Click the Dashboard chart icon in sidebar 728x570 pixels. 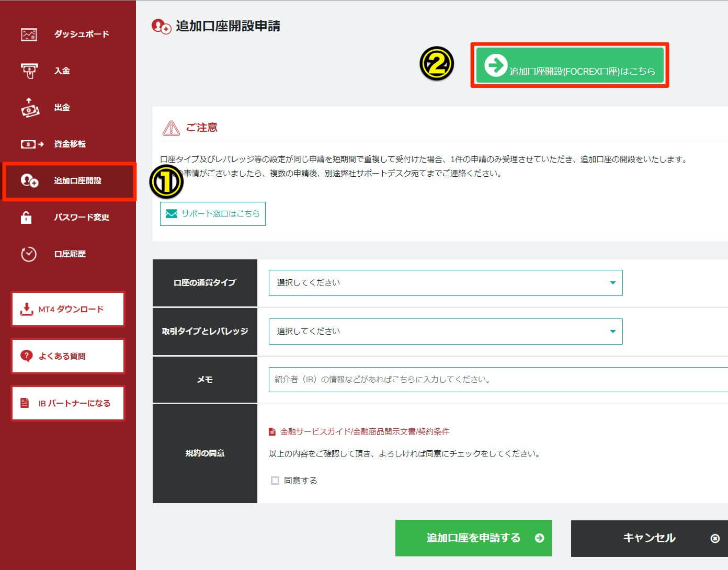tap(29, 35)
